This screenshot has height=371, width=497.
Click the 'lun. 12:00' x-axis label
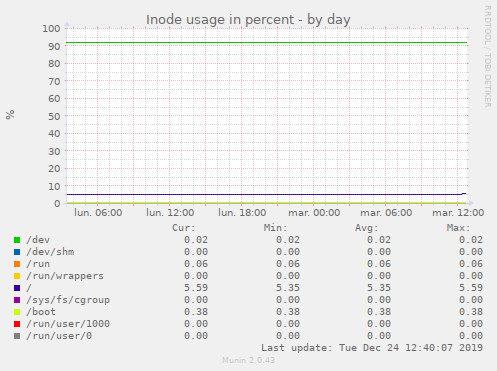(170, 213)
